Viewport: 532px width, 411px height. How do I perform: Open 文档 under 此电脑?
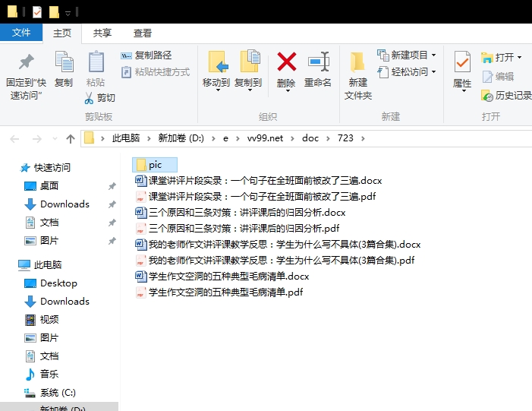(x=42, y=356)
